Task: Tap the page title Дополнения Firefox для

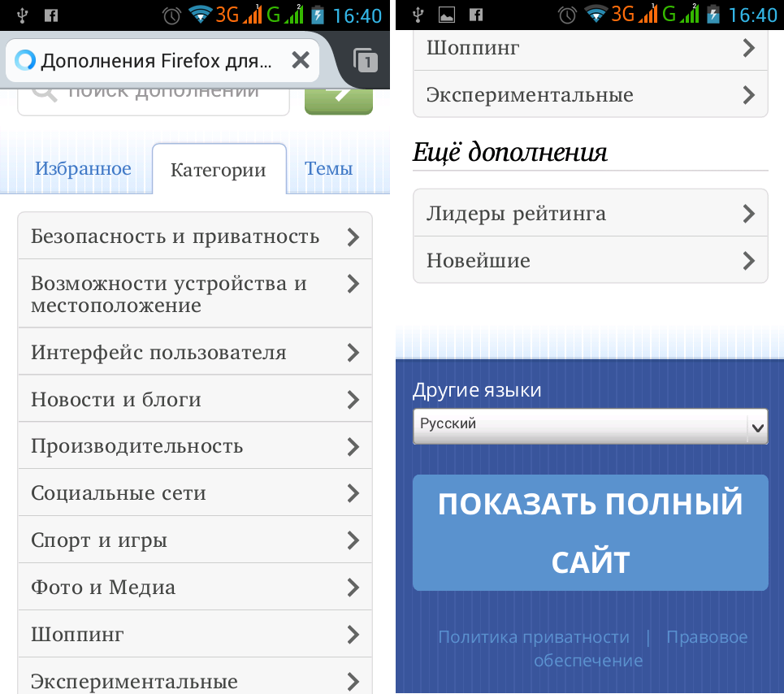Action: [x=156, y=60]
